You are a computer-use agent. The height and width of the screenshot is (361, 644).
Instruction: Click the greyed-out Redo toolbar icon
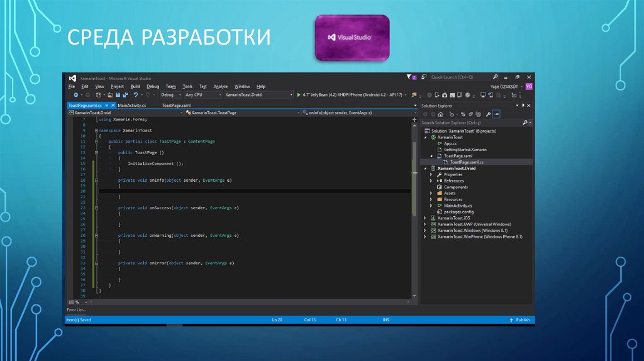[x=148, y=95]
